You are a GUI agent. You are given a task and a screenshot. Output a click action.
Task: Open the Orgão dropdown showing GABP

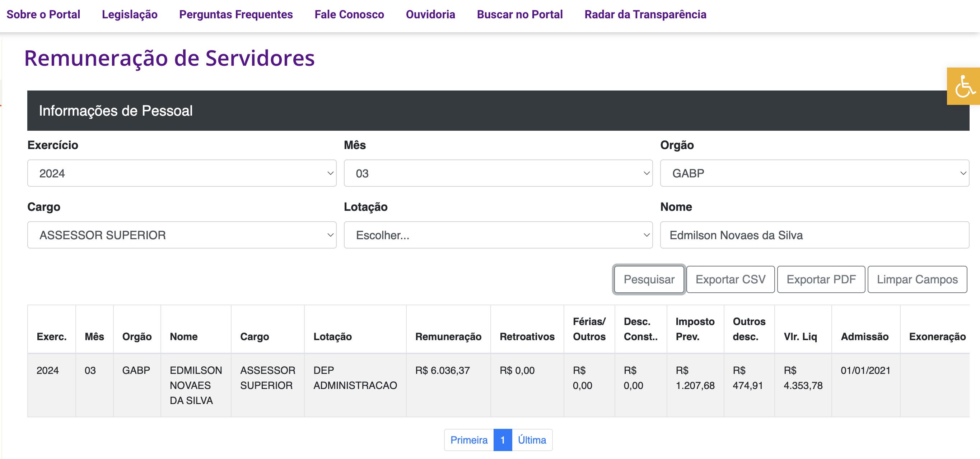pyautogui.click(x=815, y=173)
